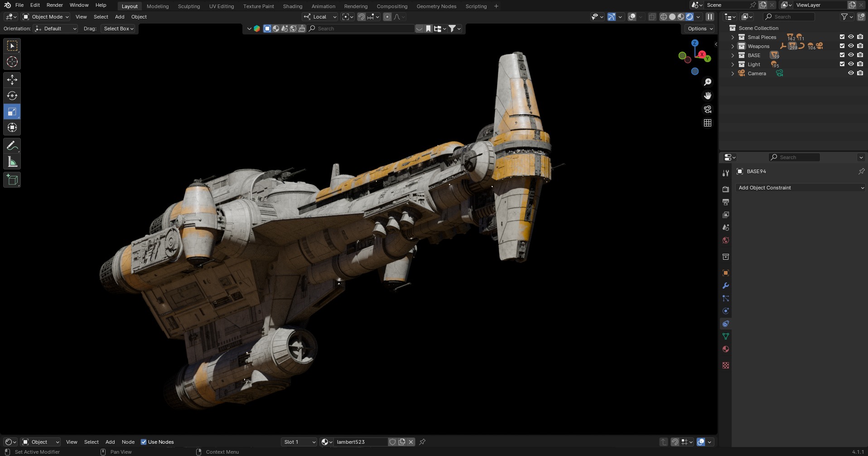The height and width of the screenshot is (456, 868).
Task: Expand the Camera object row
Action: pos(733,73)
